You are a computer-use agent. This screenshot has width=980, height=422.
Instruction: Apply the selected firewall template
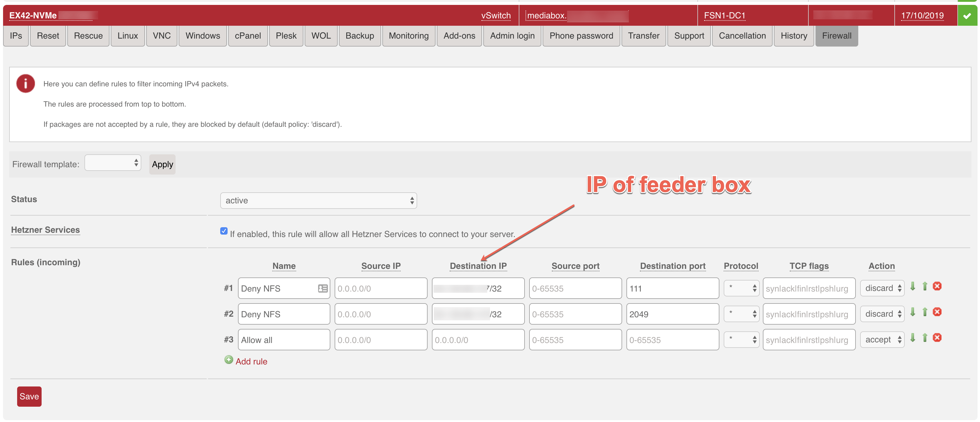162,164
